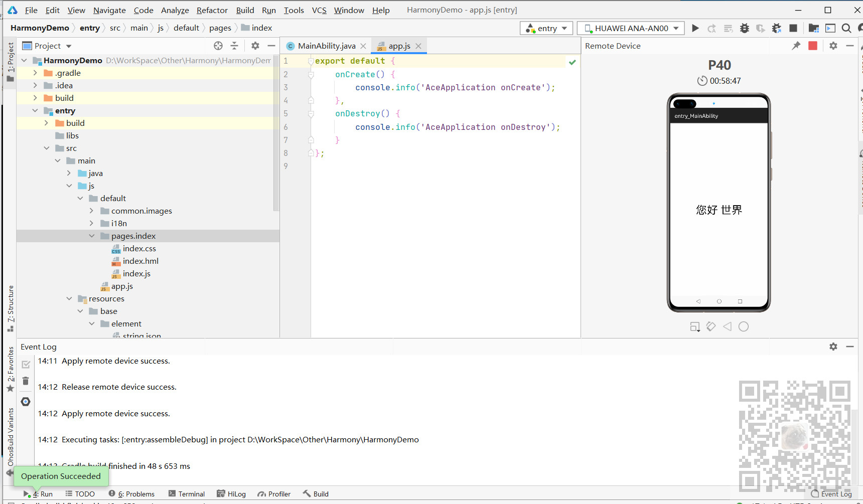
Task: Close the app.js editor tab
Action: pos(418,46)
